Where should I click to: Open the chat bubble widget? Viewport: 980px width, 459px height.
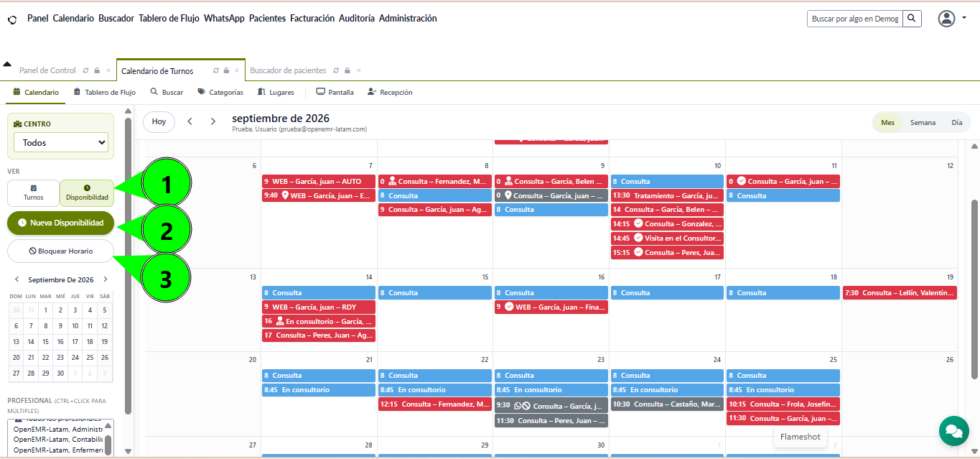pyautogui.click(x=953, y=431)
